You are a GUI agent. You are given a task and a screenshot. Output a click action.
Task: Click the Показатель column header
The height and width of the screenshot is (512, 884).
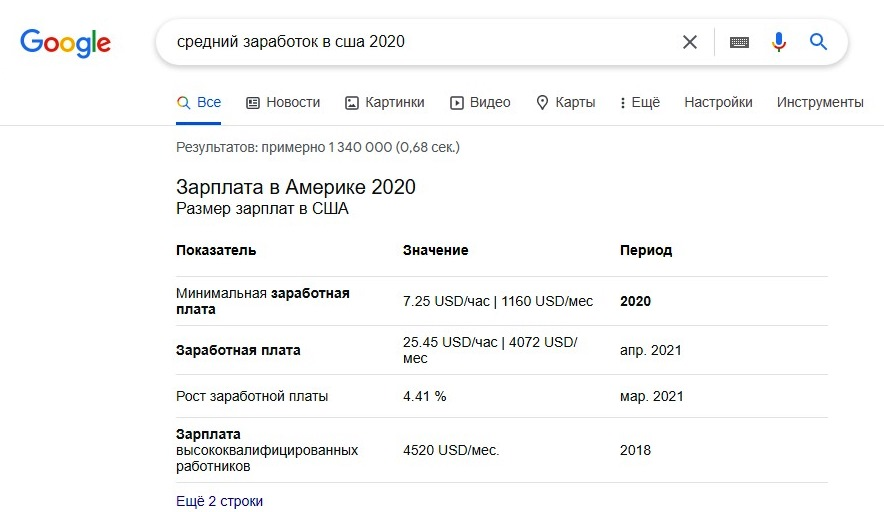click(x=216, y=250)
